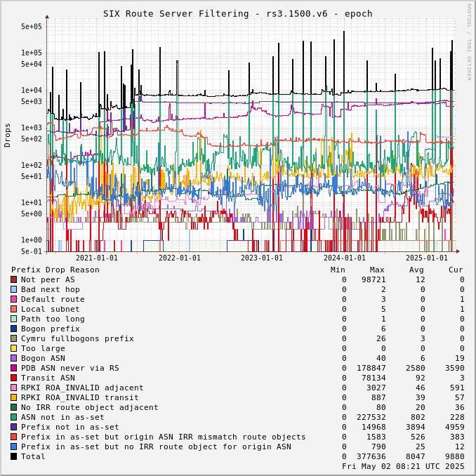This screenshot has height=476, width=476.
Task: Select the 1e+00 y-axis label
Action: point(32,240)
